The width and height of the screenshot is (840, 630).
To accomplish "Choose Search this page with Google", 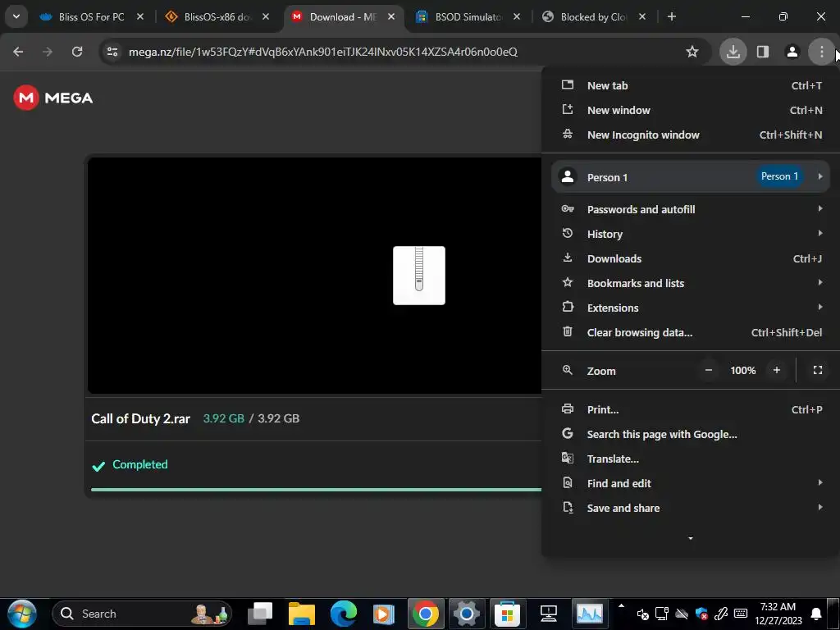I will 690,435.
